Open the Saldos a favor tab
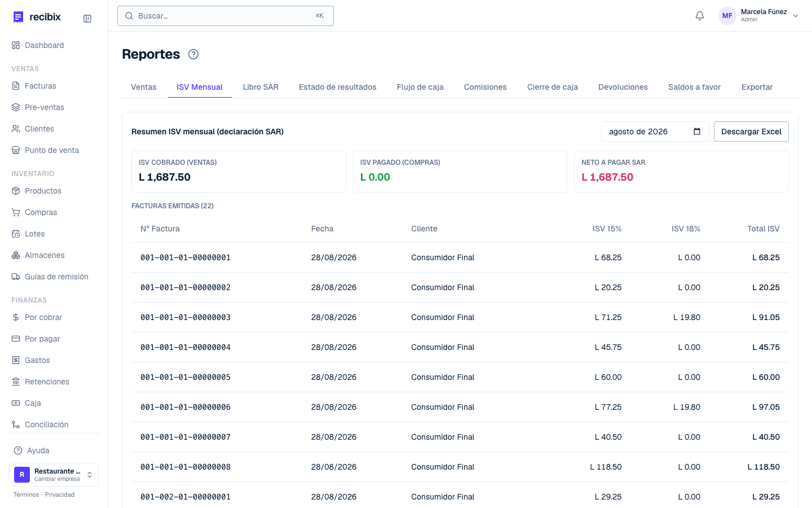Screen dimensions: 812x508 (695, 87)
